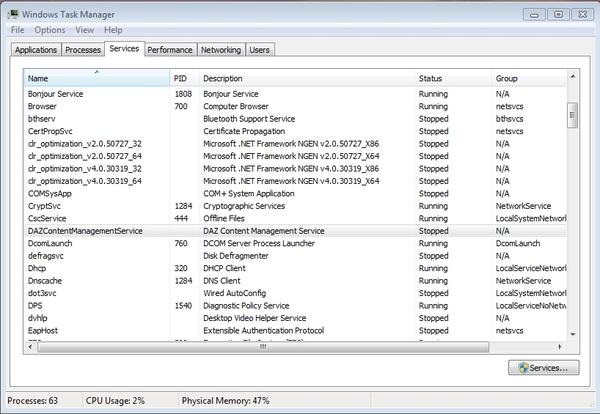Screen dimensions: 600x414
Task: Sort by the Status column header
Action: click(x=453, y=78)
